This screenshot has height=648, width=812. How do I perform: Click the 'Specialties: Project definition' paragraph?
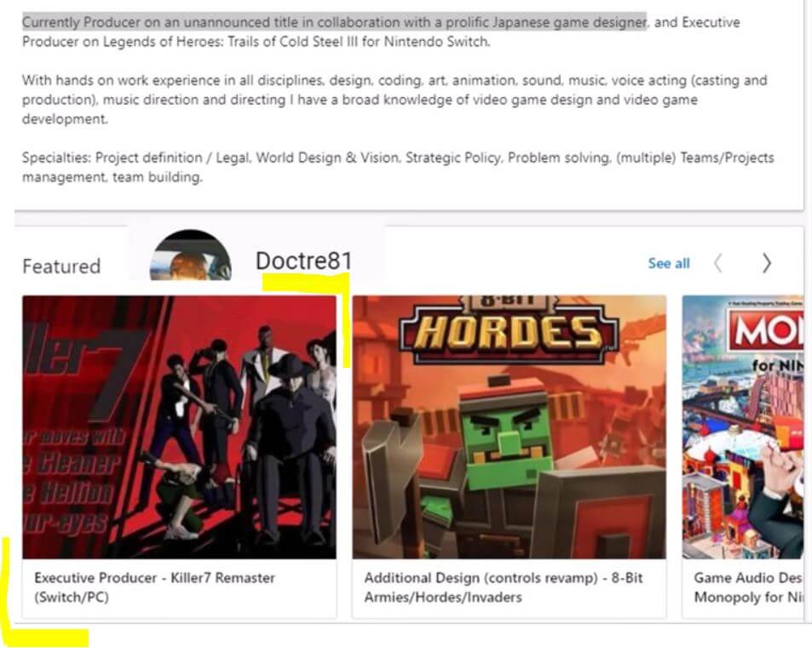point(398,167)
